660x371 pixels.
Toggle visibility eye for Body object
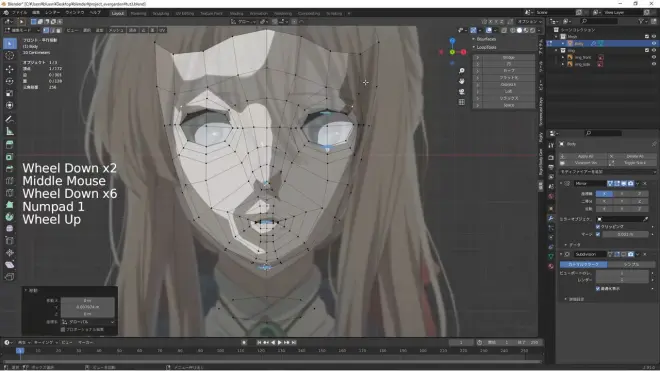point(654,43)
